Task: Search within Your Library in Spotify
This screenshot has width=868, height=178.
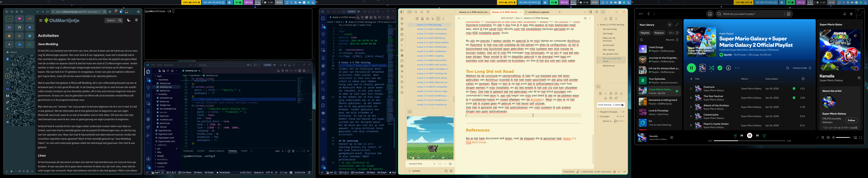Action: point(642,40)
